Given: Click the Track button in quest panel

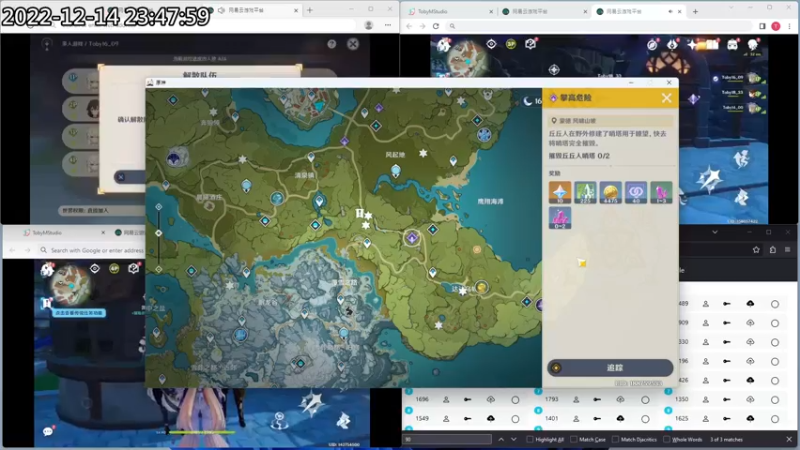Looking at the screenshot, I should [x=610, y=367].
